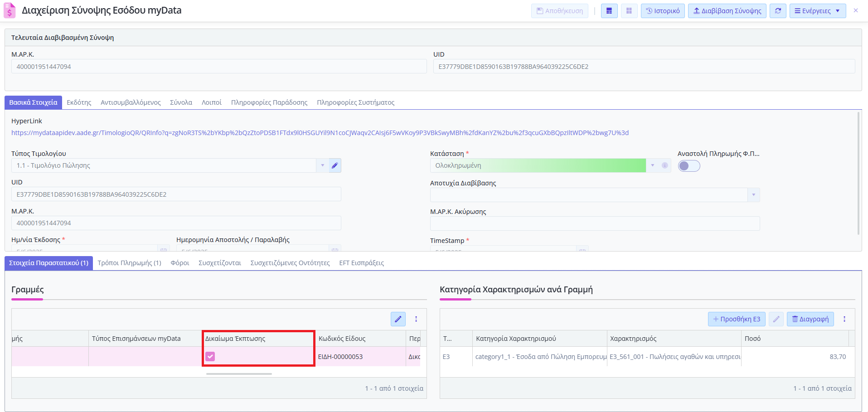
Task: Toggle Αναστολή Πληρωμής Φ.Π.Α. switch
Action: point(689,166)
